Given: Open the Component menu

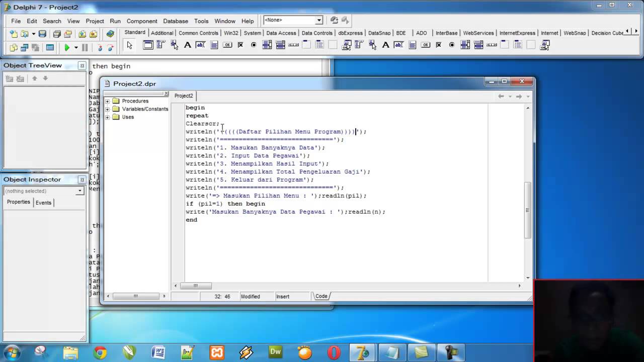Looking at the screenshot, I should tap(142, 21).
